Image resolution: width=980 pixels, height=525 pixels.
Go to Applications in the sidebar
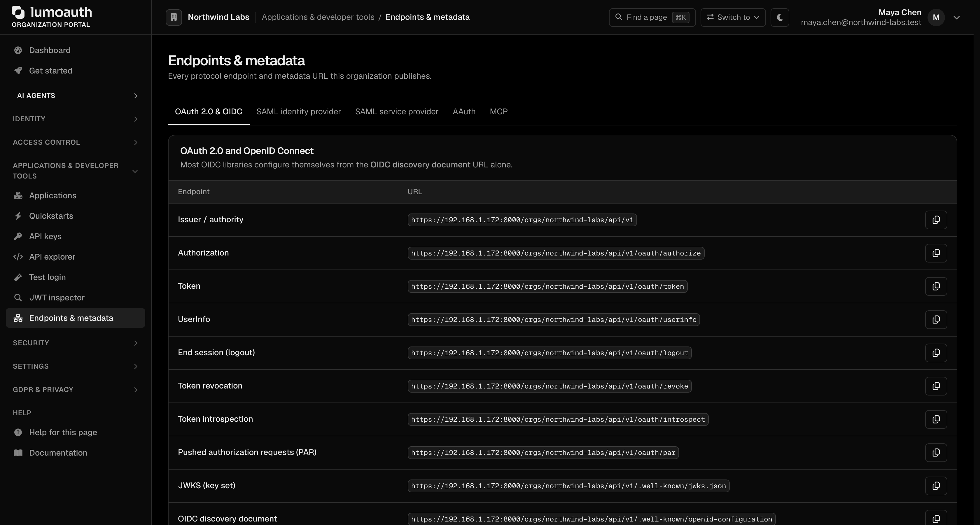pos(75,195)
